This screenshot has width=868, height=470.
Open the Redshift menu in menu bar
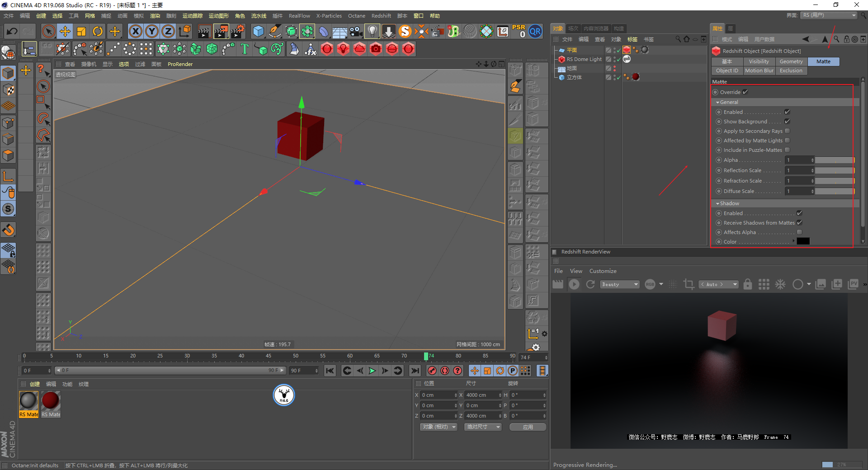click(381, 16)
